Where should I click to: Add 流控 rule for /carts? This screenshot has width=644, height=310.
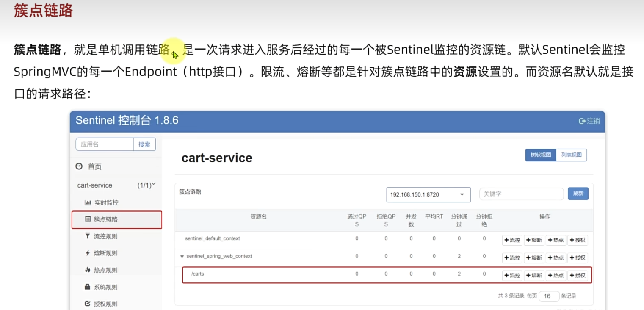pyautogui.click(x=512, y=275)
